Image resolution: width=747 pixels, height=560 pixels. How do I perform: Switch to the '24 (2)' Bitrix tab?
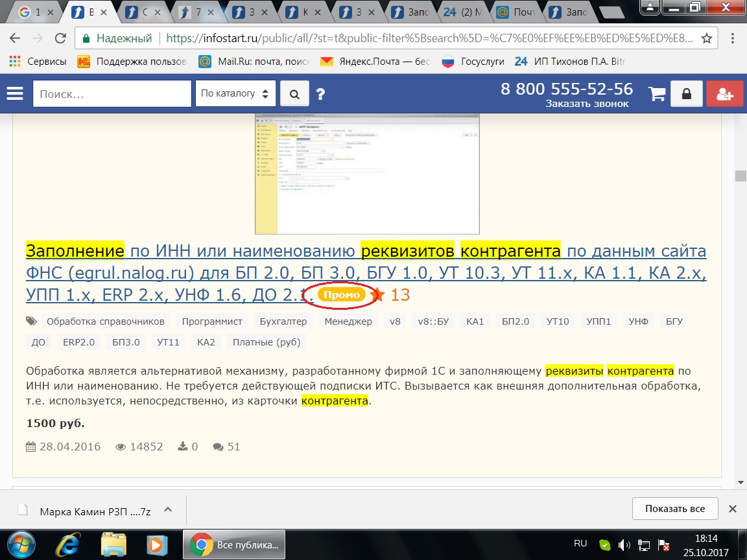point(462,12)
